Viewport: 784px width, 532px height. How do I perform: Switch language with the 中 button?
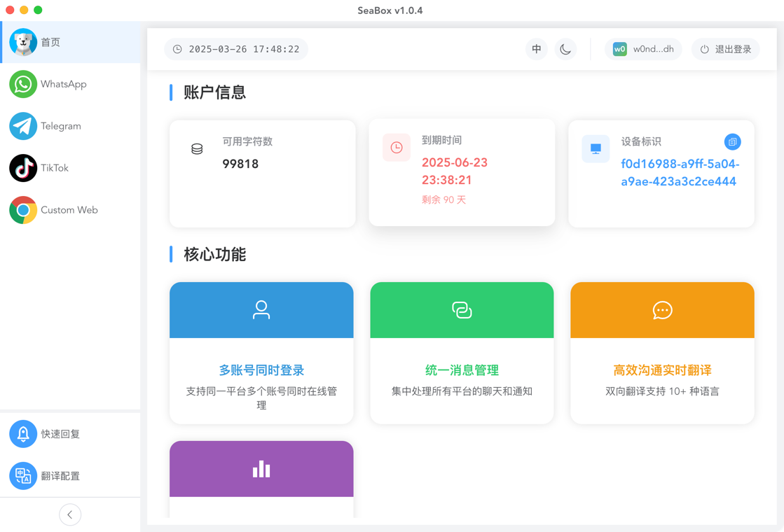(537, 49)
